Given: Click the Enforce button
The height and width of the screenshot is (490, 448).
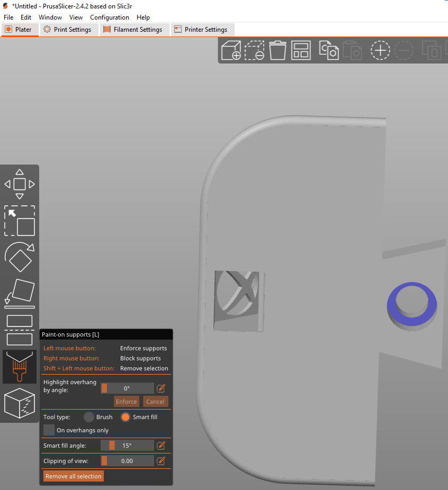Looking at the screenshot, I should 127,402.
